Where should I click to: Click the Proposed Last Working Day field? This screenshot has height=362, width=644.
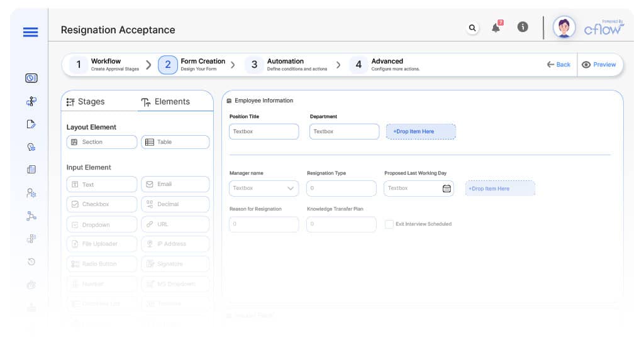click(x=418, y=188)
